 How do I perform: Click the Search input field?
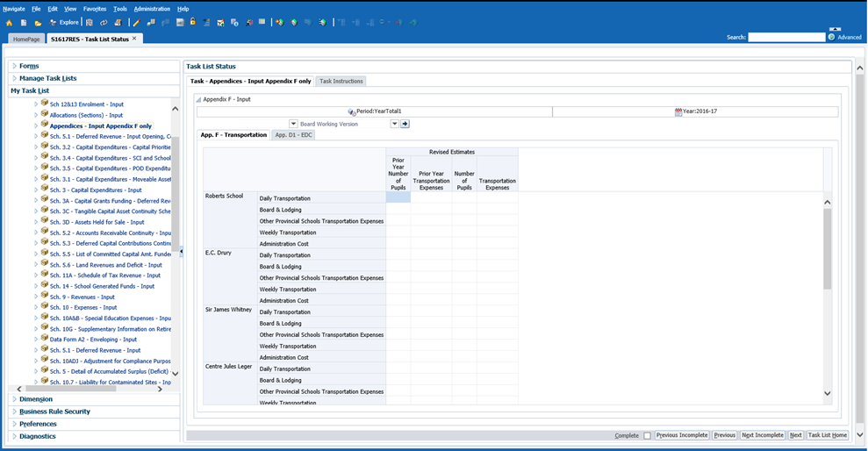tap(786, 38)
